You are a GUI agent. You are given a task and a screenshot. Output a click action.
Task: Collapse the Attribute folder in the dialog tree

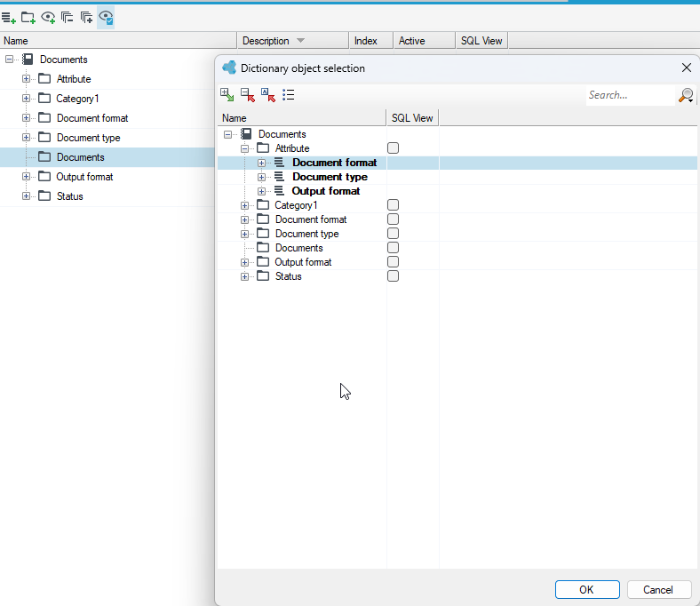(x=244, y=148)
